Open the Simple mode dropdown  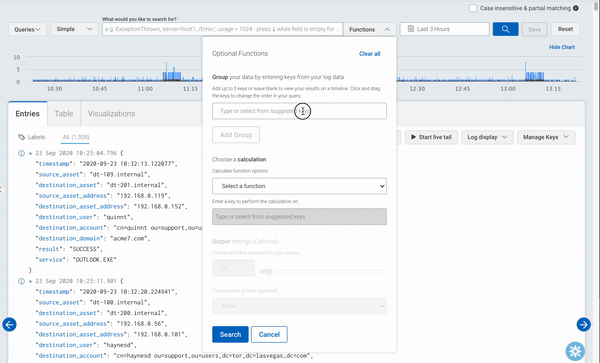coord(75,29)
